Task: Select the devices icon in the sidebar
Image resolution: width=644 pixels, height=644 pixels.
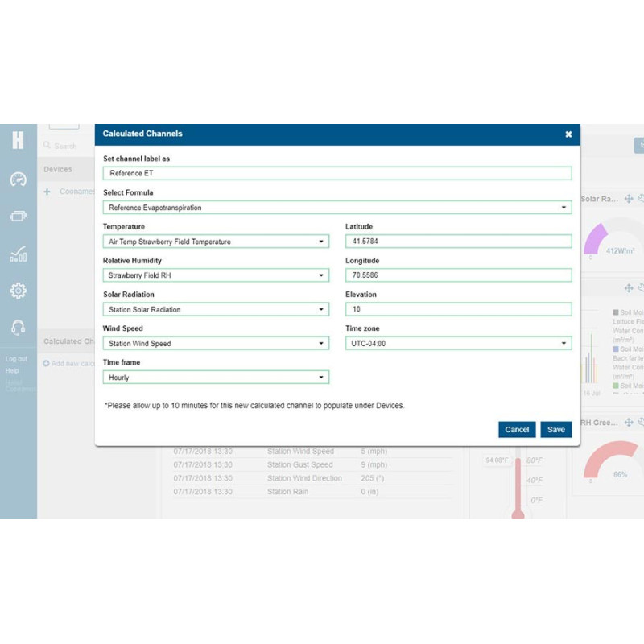Action: 18,217
